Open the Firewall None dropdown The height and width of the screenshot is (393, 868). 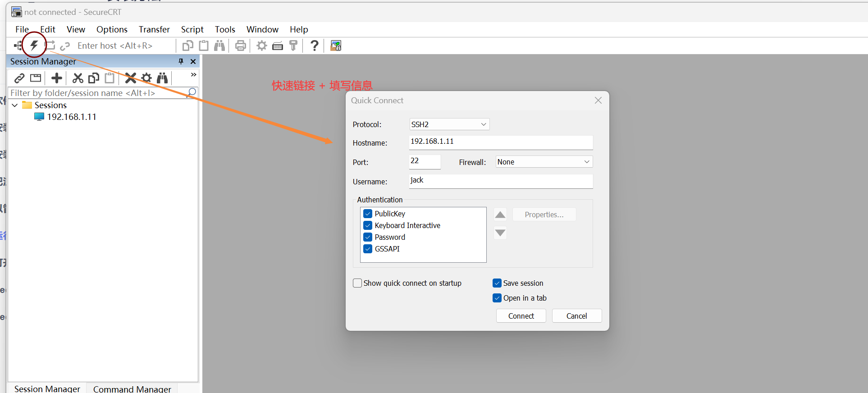(544, 162)
